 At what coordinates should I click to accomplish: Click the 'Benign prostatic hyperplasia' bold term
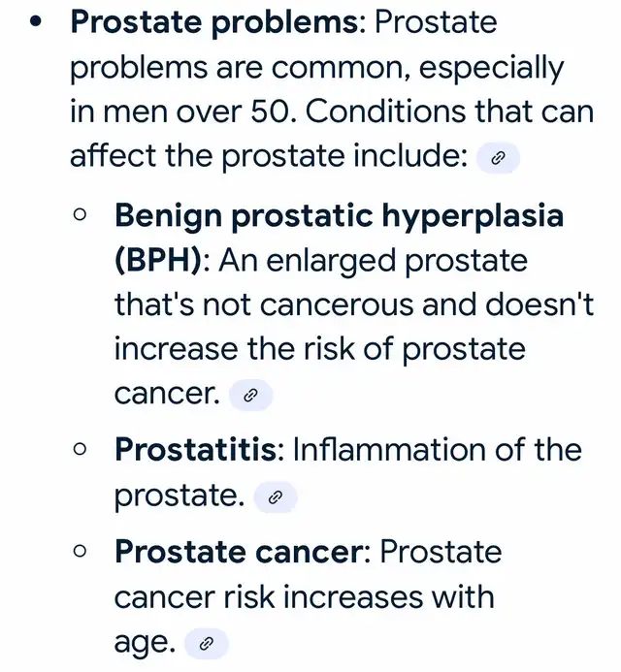pos(339,215)
